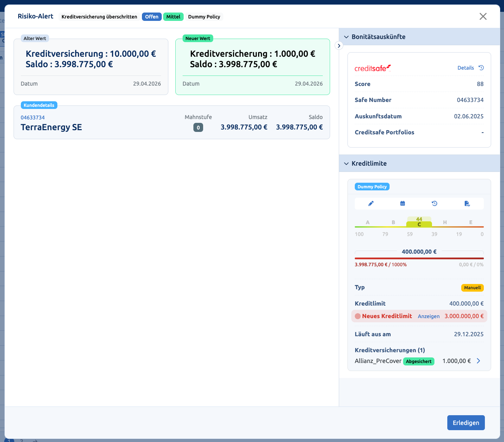Click the Allianz_PreCover insurance name
This screenshot has height=442, width=504.
378,361
